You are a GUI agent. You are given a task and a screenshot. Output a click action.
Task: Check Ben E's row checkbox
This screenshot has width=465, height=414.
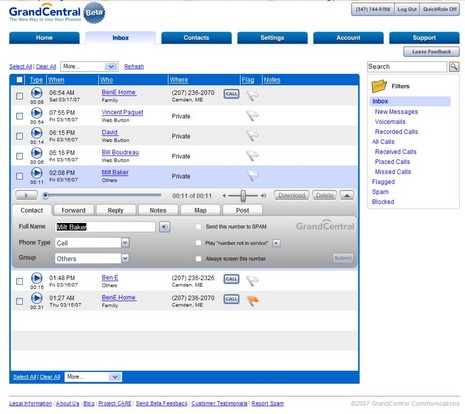tap(20, 281)
